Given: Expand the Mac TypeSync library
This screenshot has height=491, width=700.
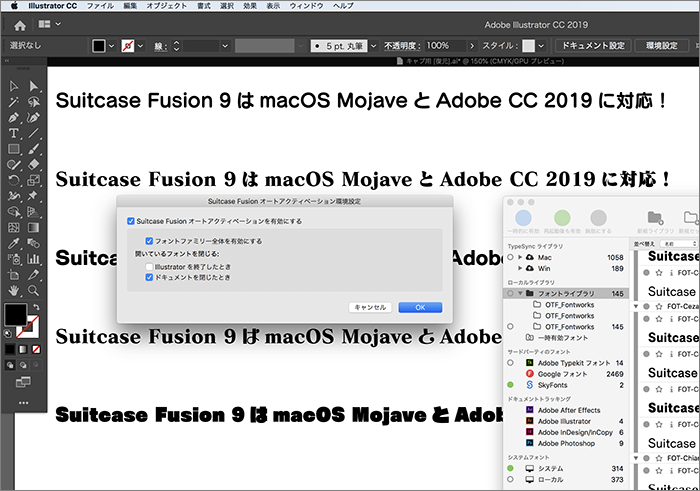Looking at the screenshot, I should tap(520, 257).
